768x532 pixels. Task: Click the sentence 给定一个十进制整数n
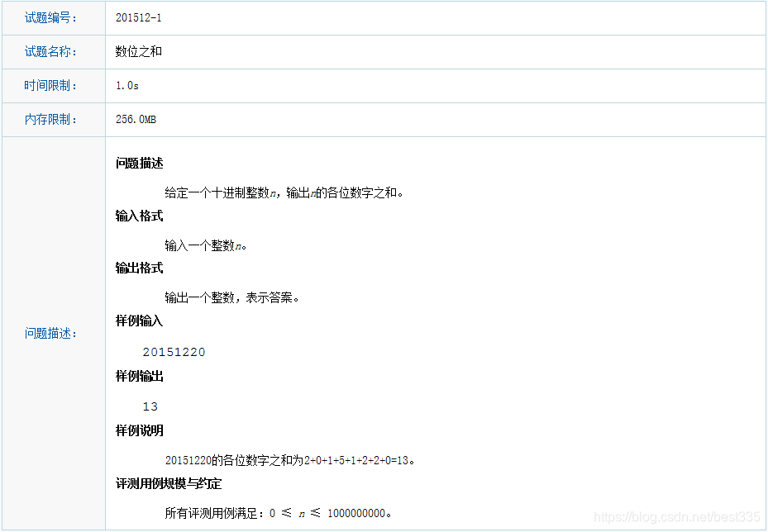pos(284,192)
